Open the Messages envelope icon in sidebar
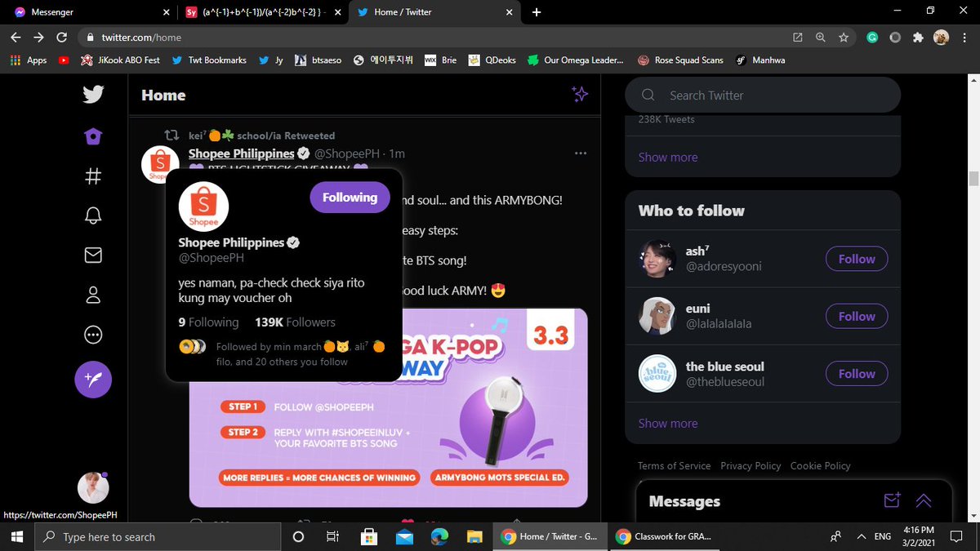 point(92,256)
